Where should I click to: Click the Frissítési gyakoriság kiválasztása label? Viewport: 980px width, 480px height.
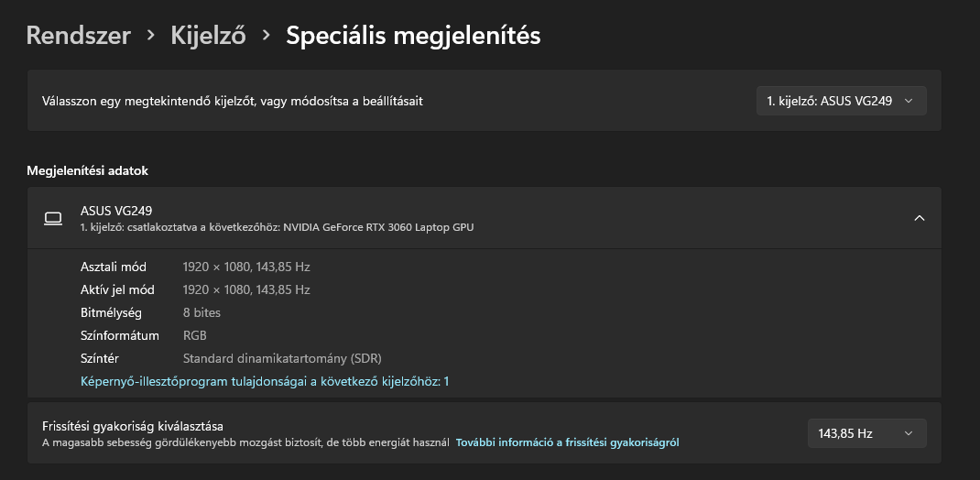coord(133,426)
